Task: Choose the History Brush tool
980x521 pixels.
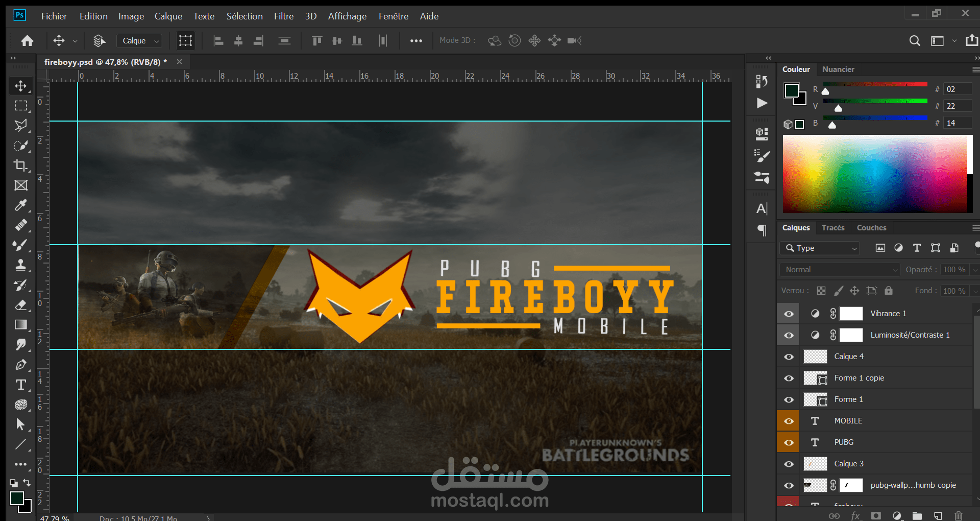Action: pos(20,285)
